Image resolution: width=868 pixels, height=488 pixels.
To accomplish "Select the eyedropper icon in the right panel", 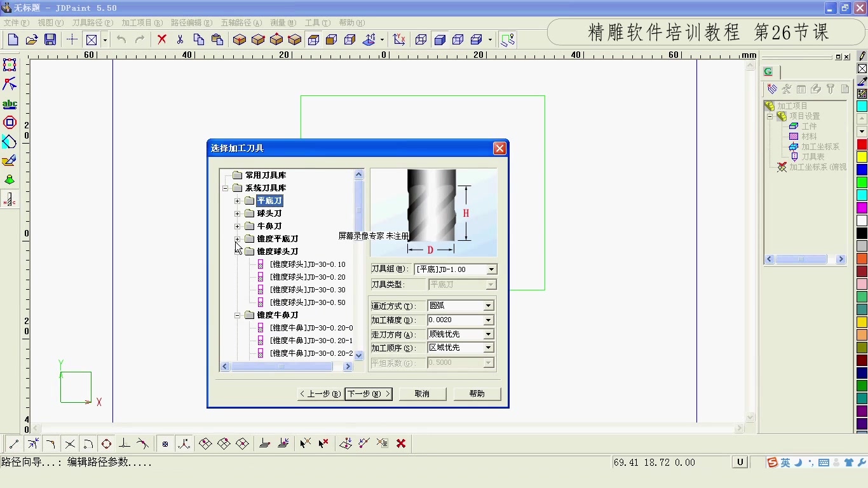I will [x=862, y=81].
